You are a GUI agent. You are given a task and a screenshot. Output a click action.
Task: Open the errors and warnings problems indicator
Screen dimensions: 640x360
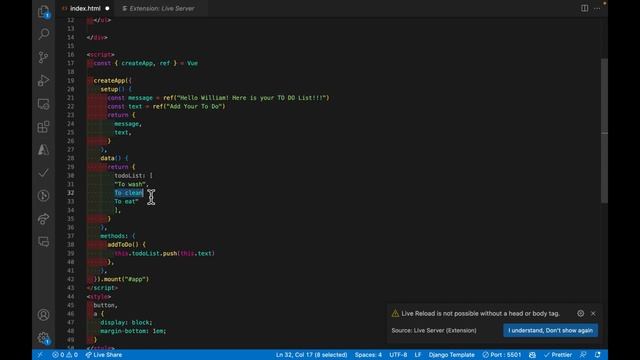65,355
